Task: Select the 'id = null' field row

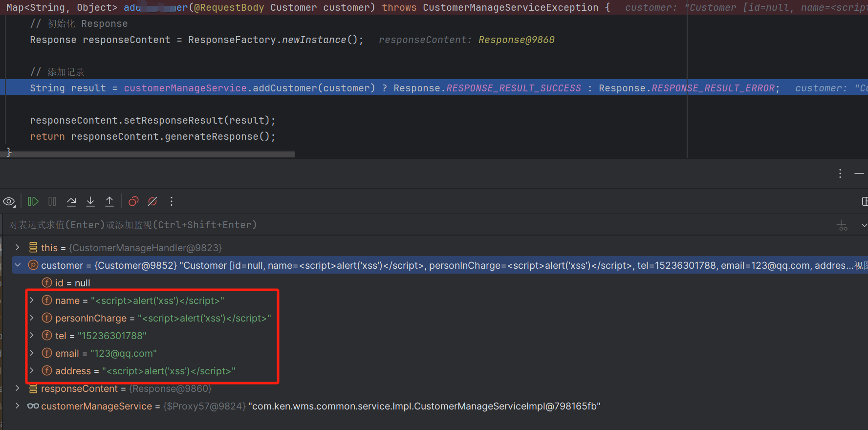Action: 72,283
